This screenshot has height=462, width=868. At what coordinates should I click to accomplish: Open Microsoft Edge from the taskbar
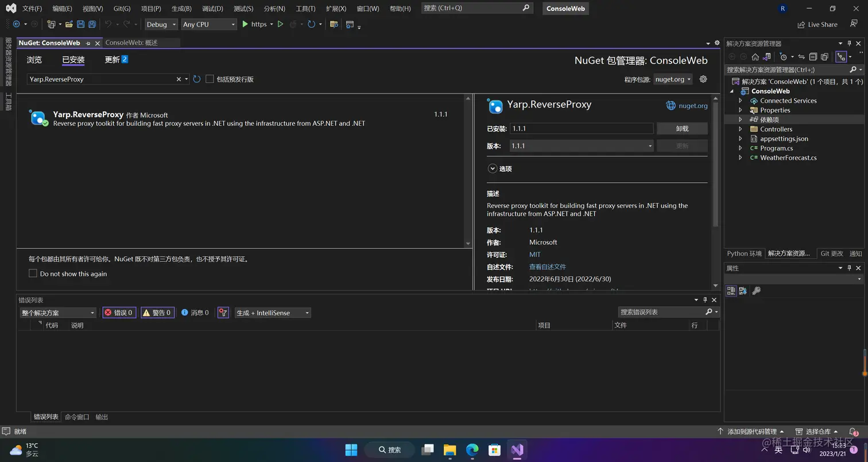472,449
